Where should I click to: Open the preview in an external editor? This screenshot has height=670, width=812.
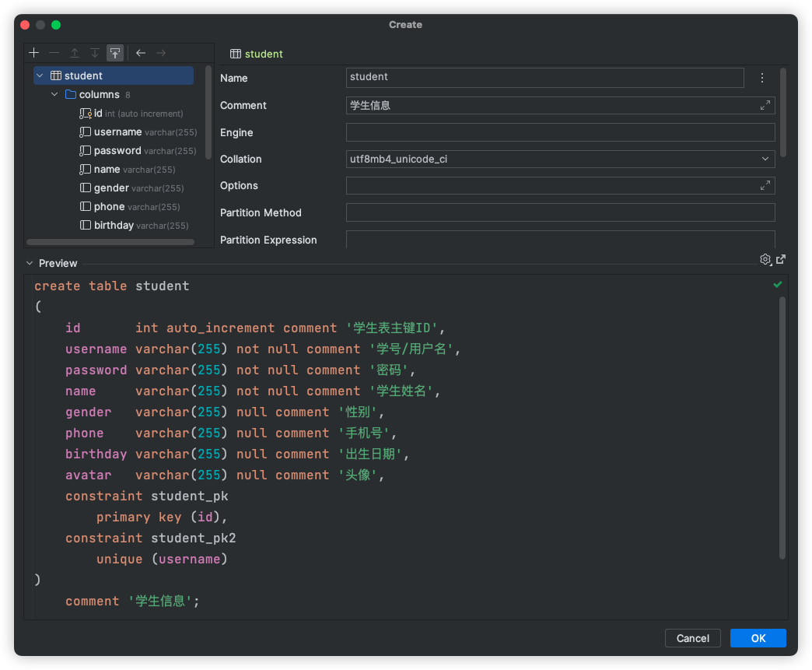[781, 259]
